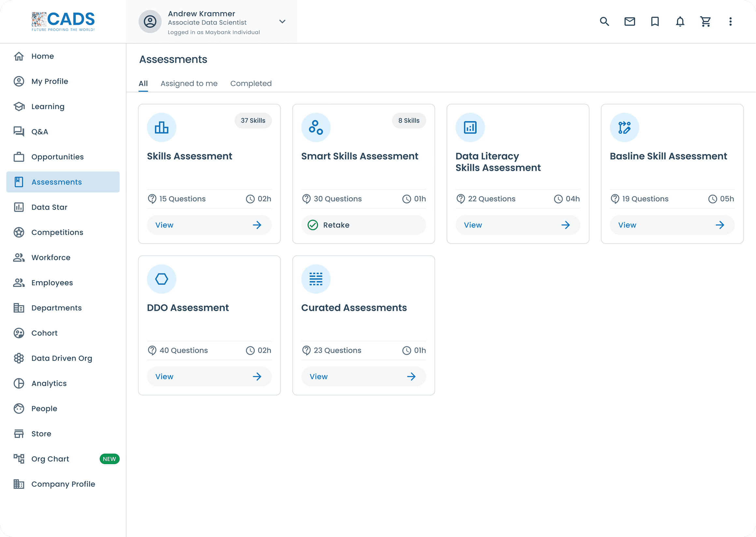Click the CADS logo

point(63,21)
